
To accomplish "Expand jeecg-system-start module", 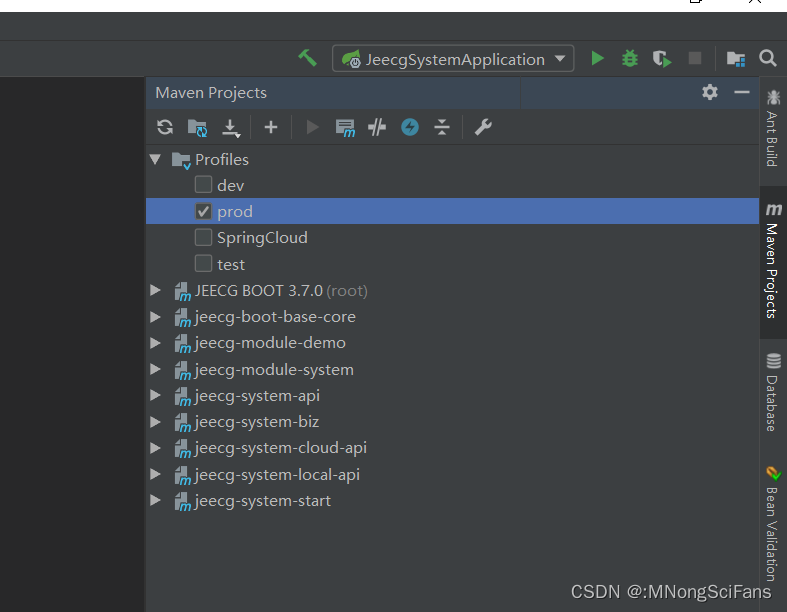I will coord(156,501).
